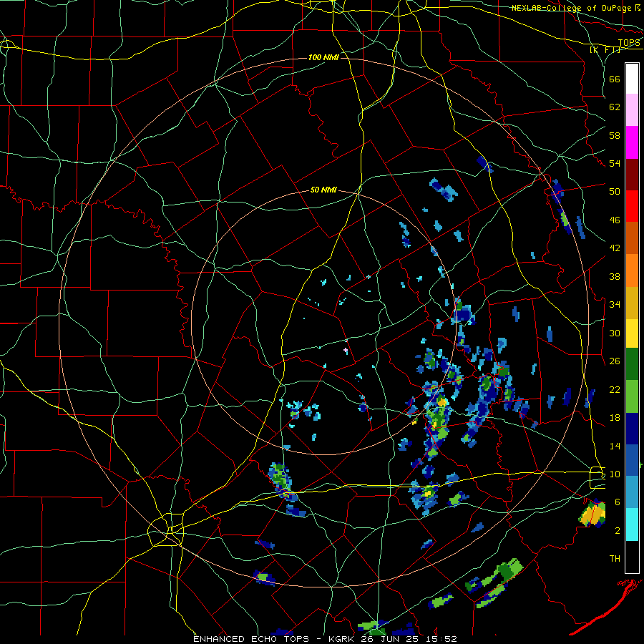Click the '38' legend value
Image resolution: width=644 pixels, height=644 pixels.
615,276
